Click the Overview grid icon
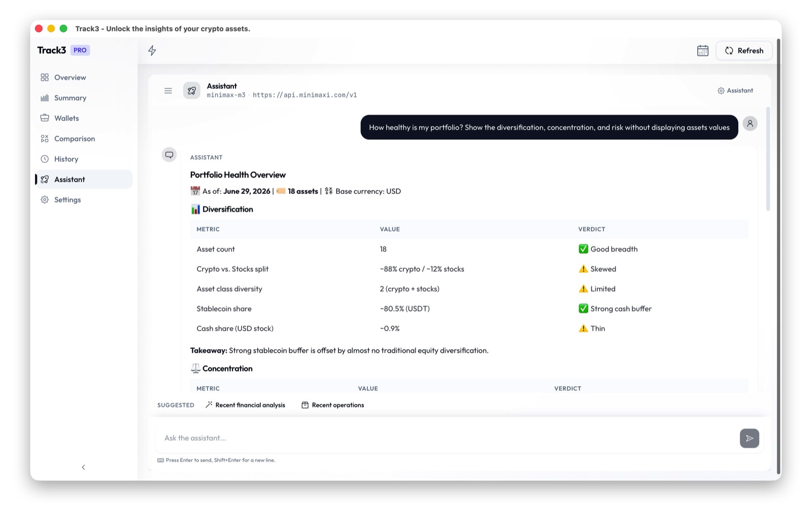Screen dimensions: 812x521 [x=45, y=78]
